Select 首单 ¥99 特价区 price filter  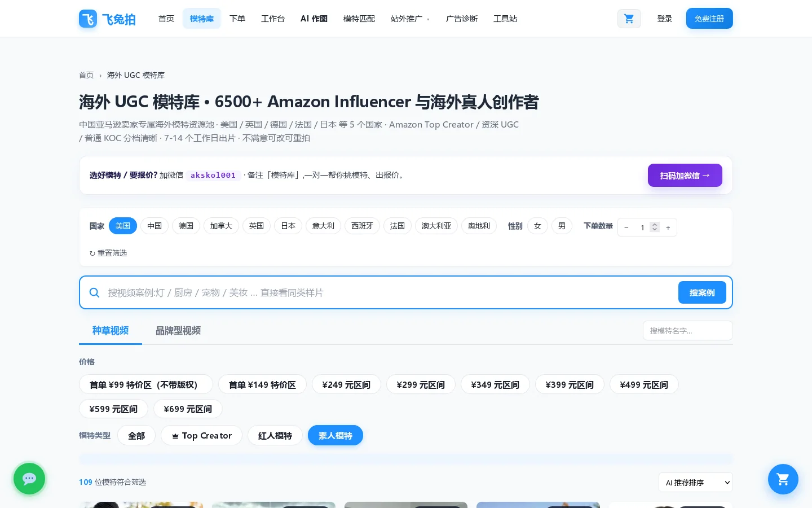[x=146, y=384]
